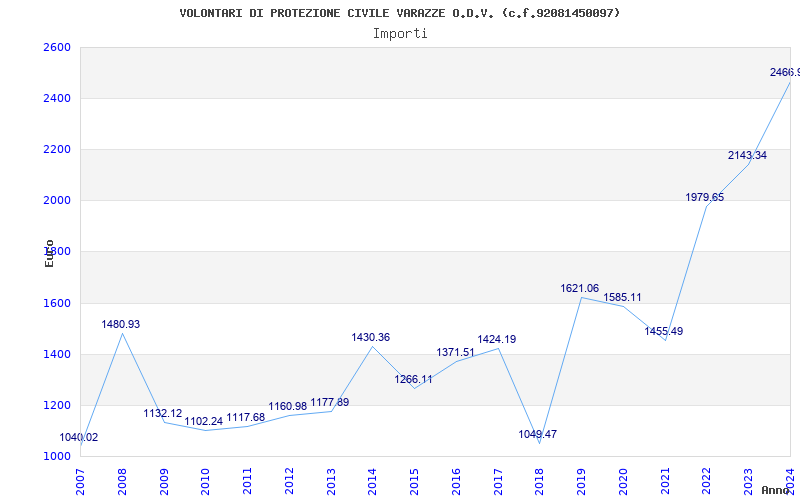This screenshot has height=500, width=800.
Task: Click the y-axis tick 2600
Action: (x=57, y=47)
